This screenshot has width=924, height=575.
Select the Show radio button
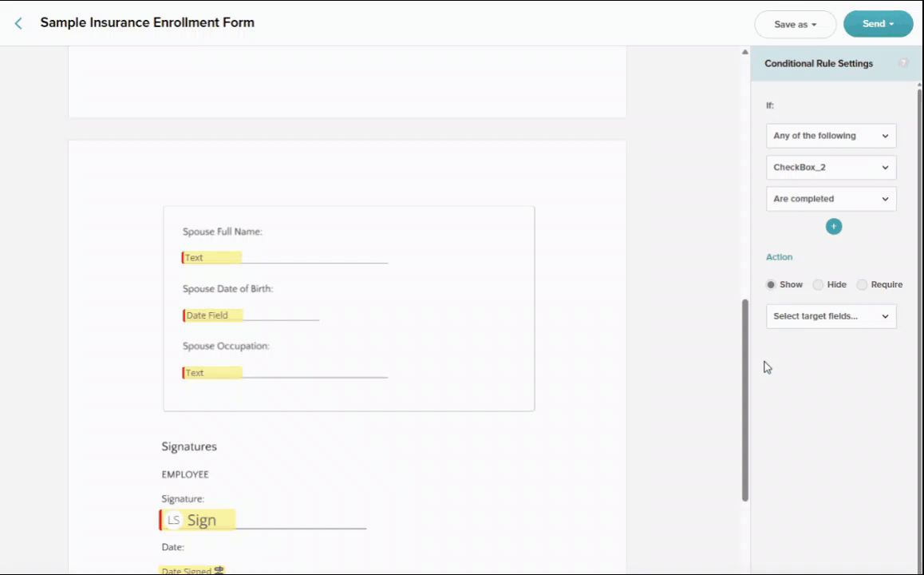coord(771,285)
